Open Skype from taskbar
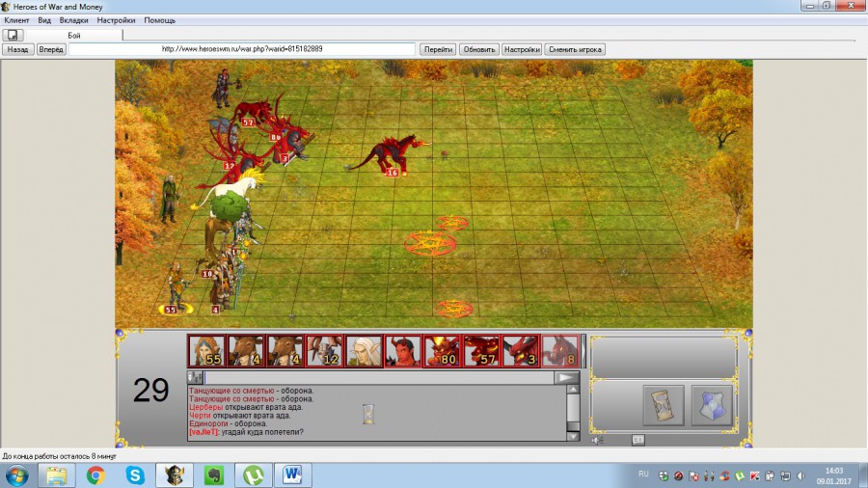Viewport: 868px width, 488px height. point(135,475)
